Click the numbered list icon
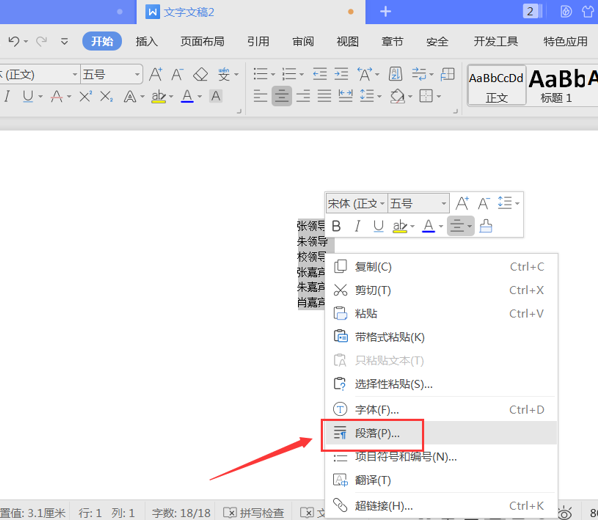The width and height of the screenshot is (603, 522). (x=289, y=73)
